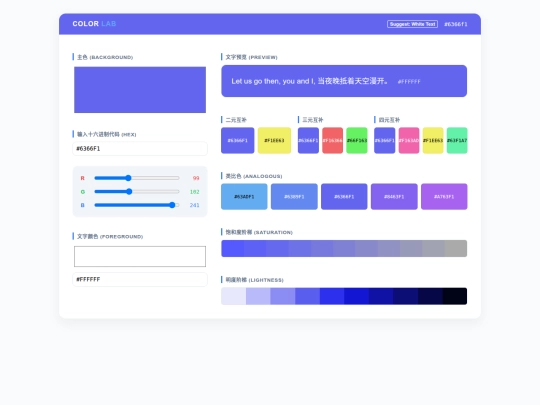
Task: Click the (LIGHTNESS) steps heading
Action: click(x=255, y=280)
